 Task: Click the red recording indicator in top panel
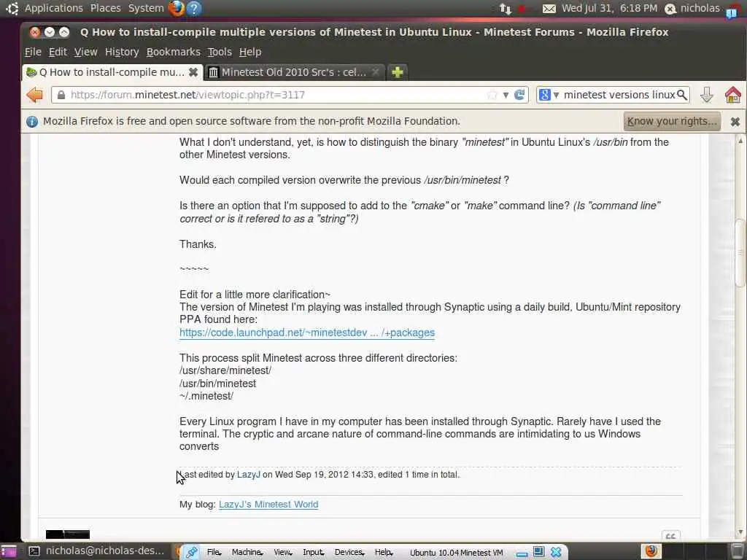click(x=522, y=9)
